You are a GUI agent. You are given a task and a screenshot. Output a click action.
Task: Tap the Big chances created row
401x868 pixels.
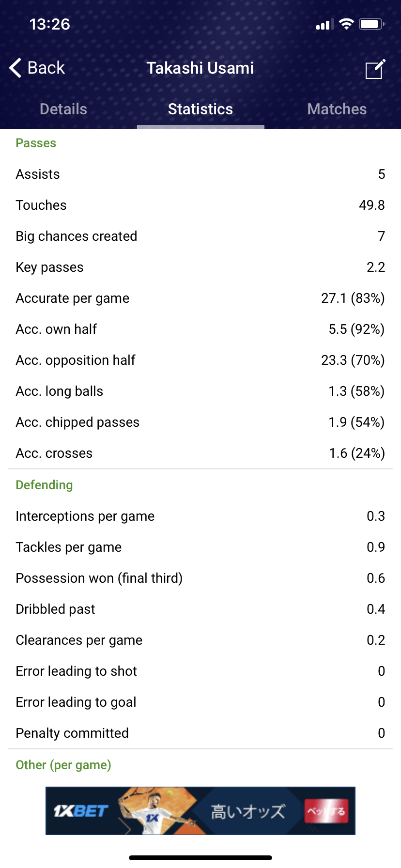pyautogui.click(x=200, y=236)
